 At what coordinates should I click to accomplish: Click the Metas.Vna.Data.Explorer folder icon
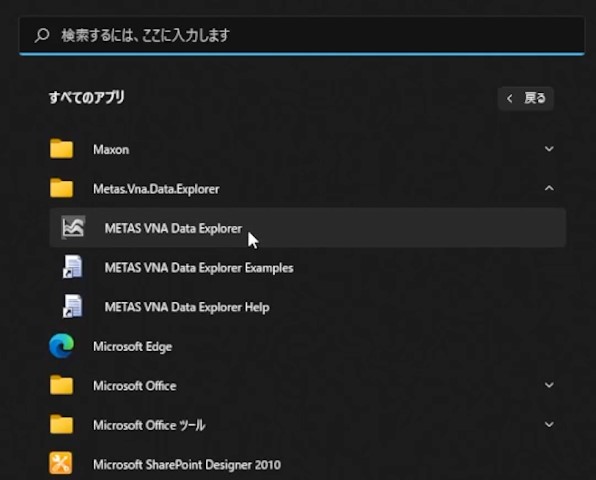pos(61,188)
